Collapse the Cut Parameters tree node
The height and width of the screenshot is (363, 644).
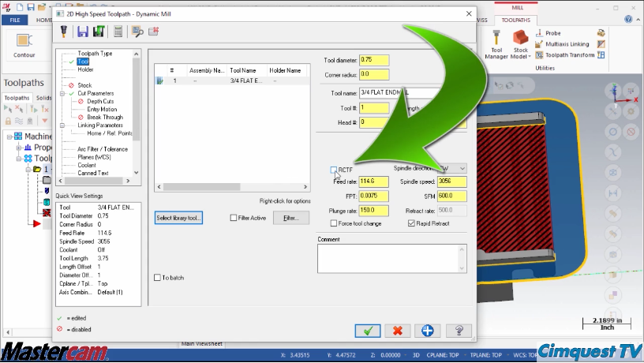[x=62, y=94]
